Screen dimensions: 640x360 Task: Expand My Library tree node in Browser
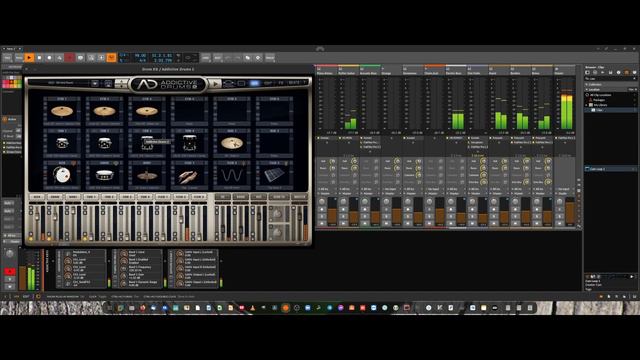587,105
